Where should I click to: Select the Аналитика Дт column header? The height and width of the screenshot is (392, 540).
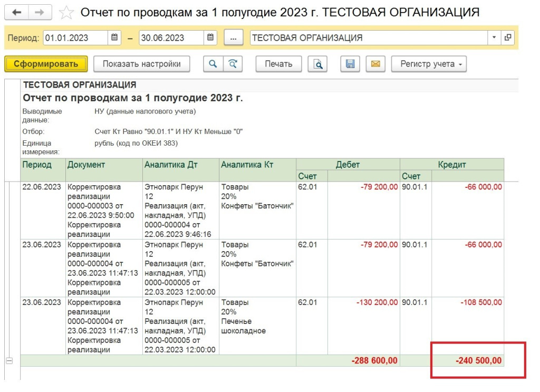pos(181,170)
